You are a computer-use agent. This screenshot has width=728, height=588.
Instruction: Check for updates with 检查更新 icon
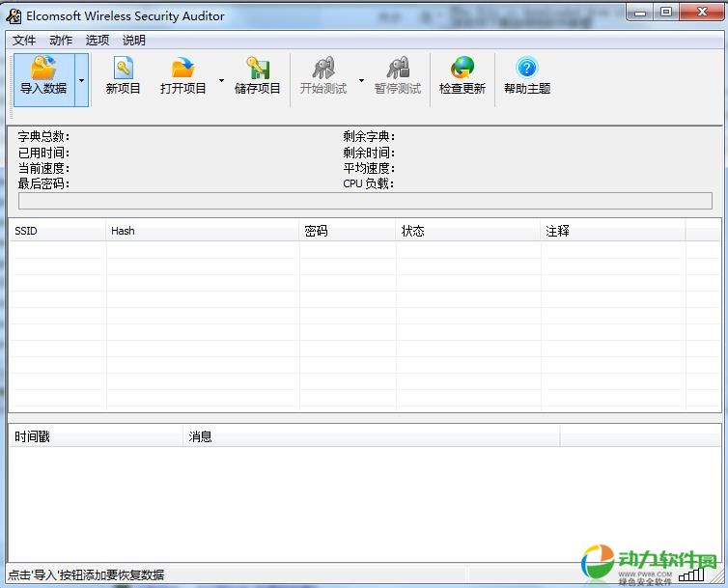click(x=462, y=70)
